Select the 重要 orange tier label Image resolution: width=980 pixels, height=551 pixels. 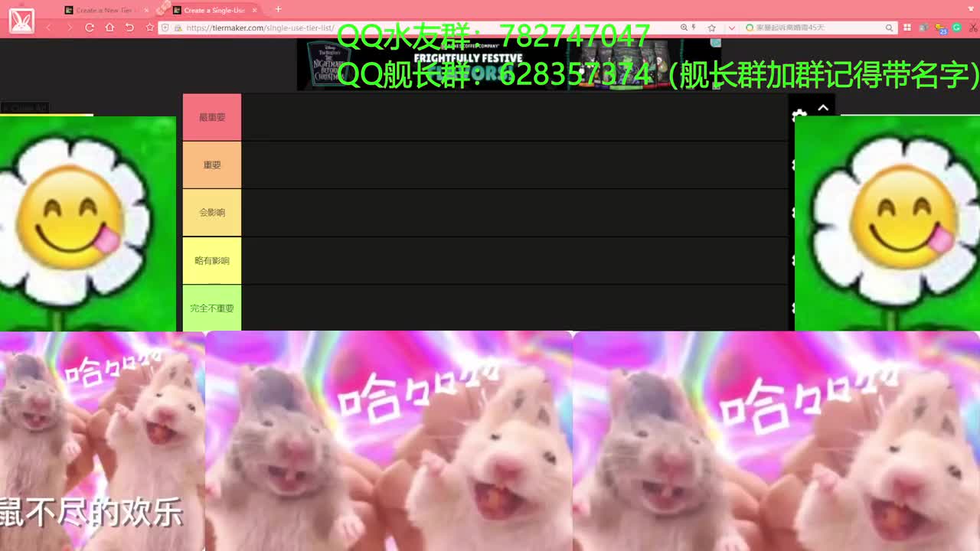[x=212, y=165]
